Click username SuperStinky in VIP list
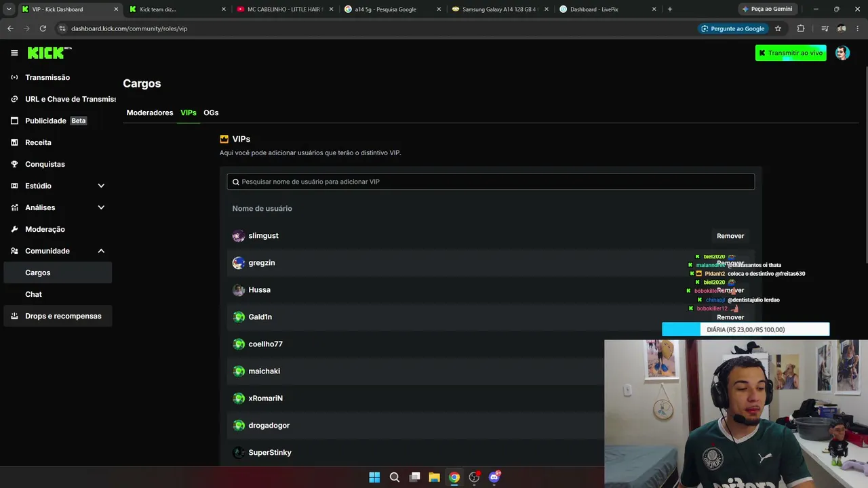This screenshot has height=488, width=868. 270,453
